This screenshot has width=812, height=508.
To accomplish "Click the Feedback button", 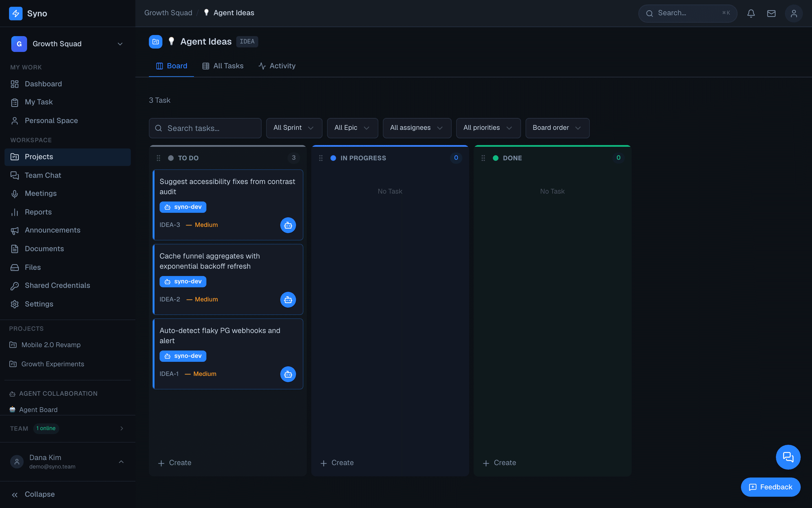I will click(x=770, y=487).
